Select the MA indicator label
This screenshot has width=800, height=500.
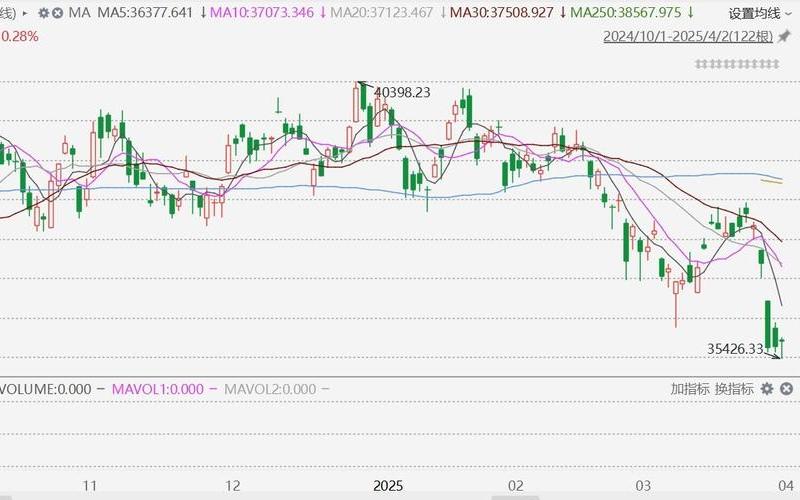coord(79,13)
